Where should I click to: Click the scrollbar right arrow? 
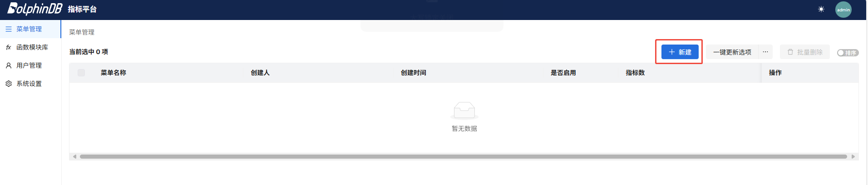point(853,156)
